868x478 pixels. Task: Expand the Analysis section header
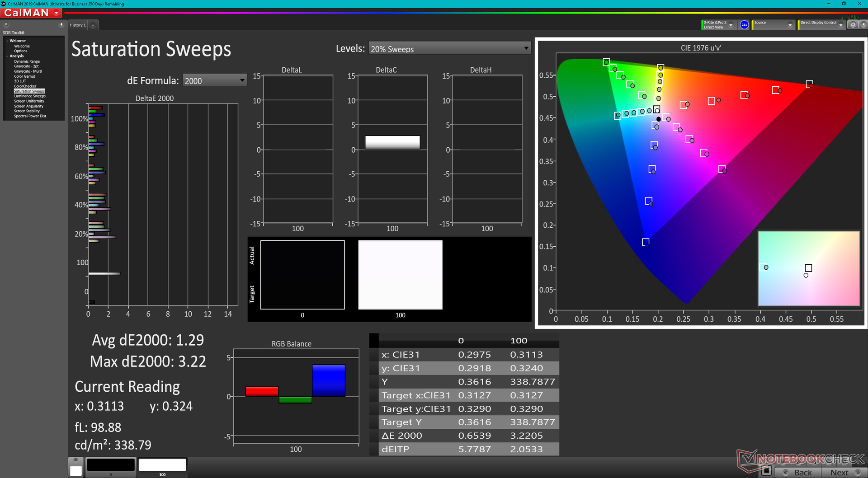17,56
